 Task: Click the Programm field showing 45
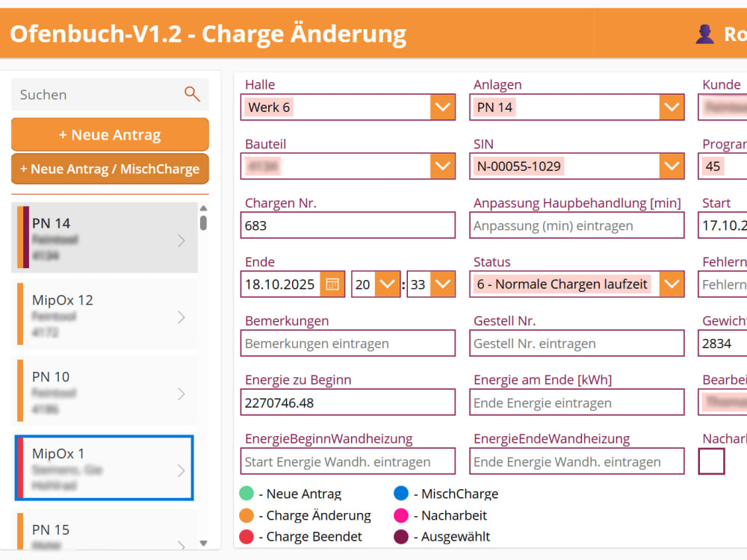point(722,167)
